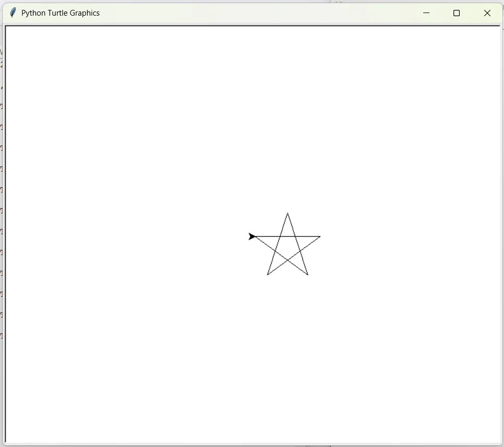This screenshot has width=504, height=447.
Task: Maximize the Python Turtle Graphics window
Action: (x=457, y=13)
